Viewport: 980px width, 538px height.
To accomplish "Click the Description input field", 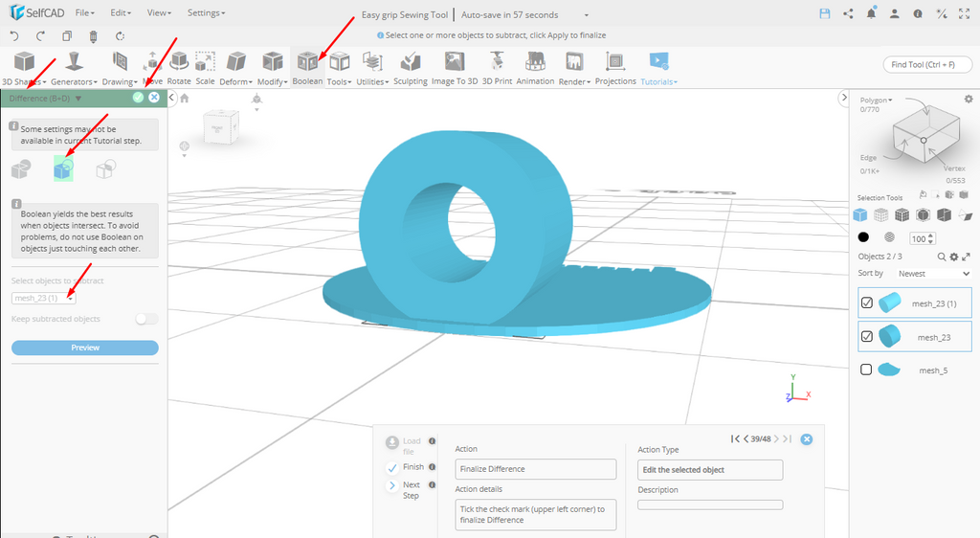I will tap(710, 504).
